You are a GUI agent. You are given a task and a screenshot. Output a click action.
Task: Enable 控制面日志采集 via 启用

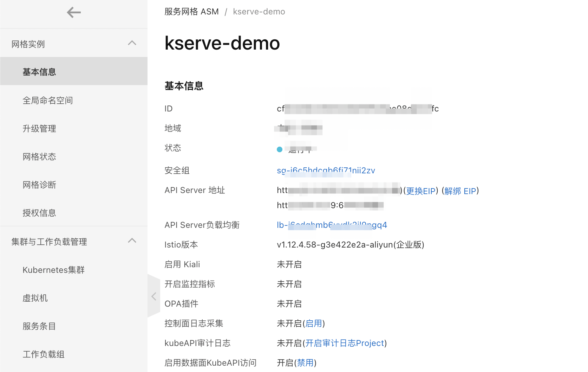click(x=314, y=323)
